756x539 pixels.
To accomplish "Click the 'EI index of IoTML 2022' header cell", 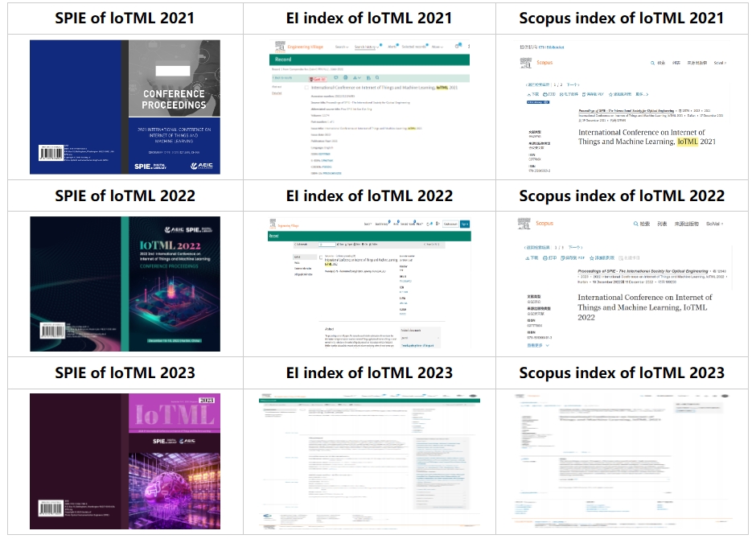I will [369, 195].
